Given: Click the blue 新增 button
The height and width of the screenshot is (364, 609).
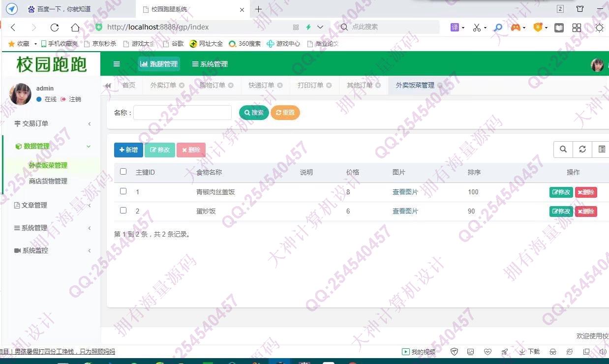Looking at the screenshot, I should click(128, 150).
